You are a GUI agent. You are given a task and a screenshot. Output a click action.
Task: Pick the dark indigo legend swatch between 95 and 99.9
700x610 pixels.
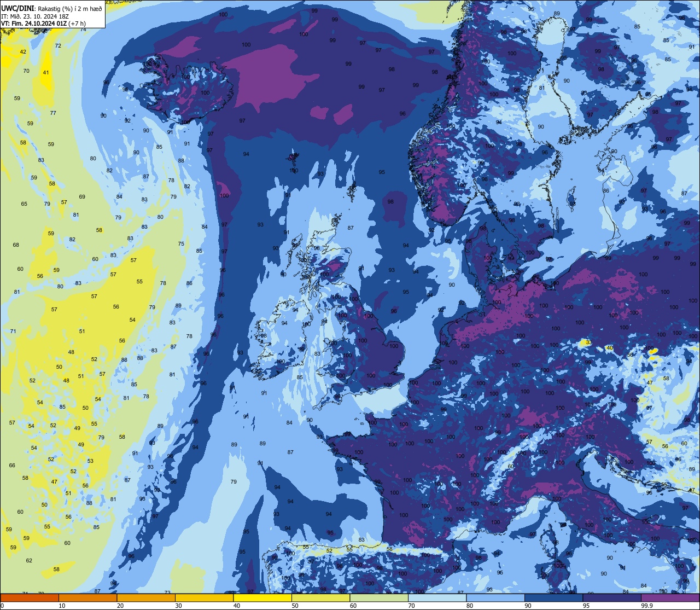pos(612,597)
